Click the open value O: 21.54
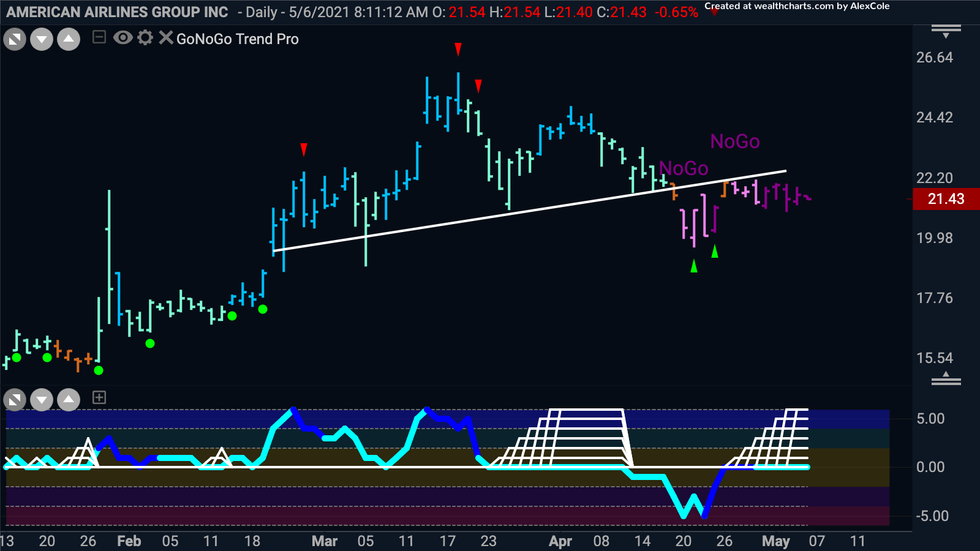 tap(459, 12)
